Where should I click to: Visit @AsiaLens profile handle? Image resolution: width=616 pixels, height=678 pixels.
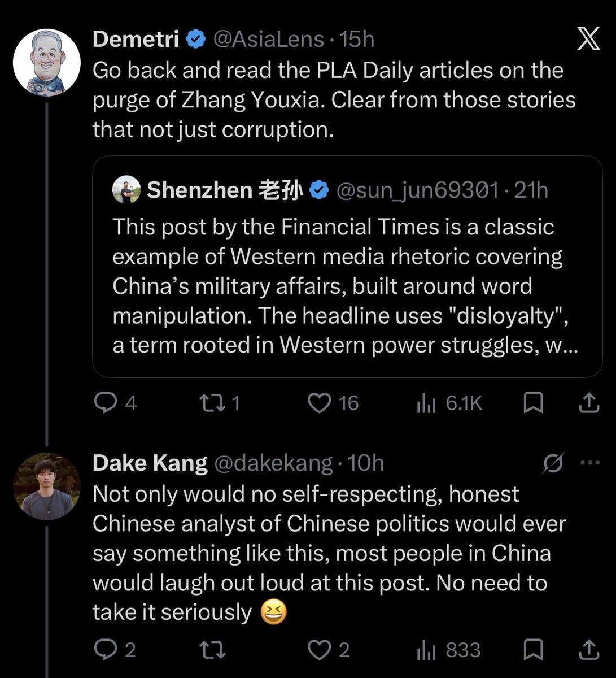268,39
